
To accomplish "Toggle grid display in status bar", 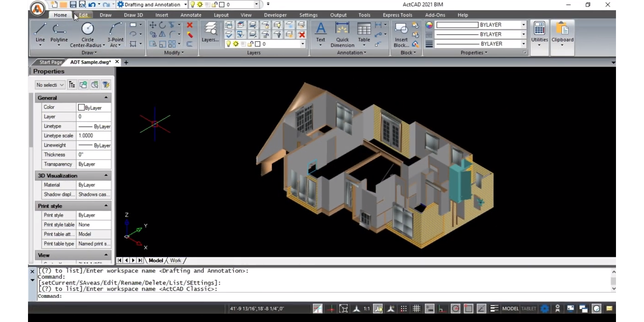I will pyautogui.click(x=417, y=309).
